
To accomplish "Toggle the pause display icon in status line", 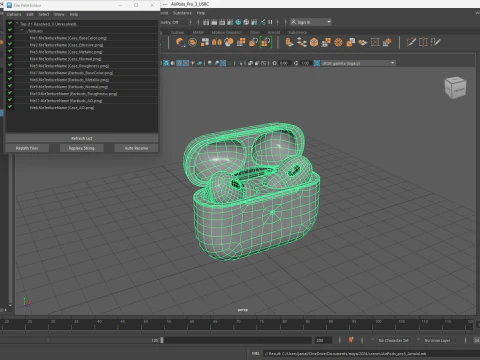I will coord(270,22).
